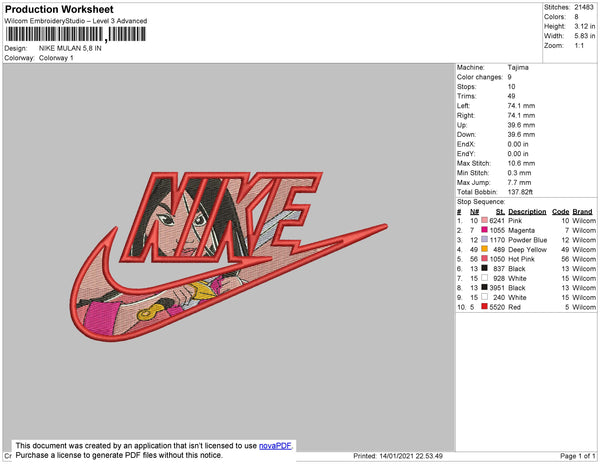Image resolution: width=600 pixels, height=464 pixels.
Task: Click the 'Color changes:' label
Action: pos(479,77)
